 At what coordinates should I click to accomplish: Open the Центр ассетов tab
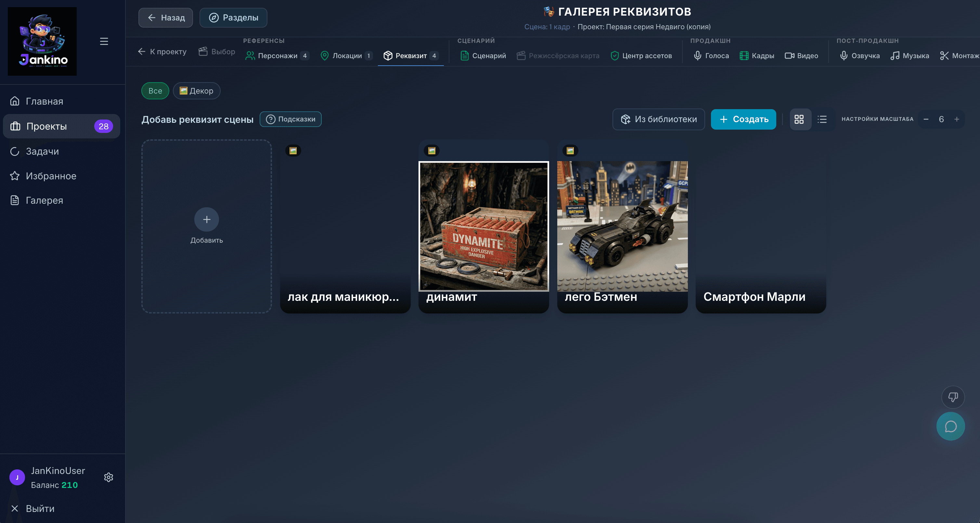coord(641,56)
